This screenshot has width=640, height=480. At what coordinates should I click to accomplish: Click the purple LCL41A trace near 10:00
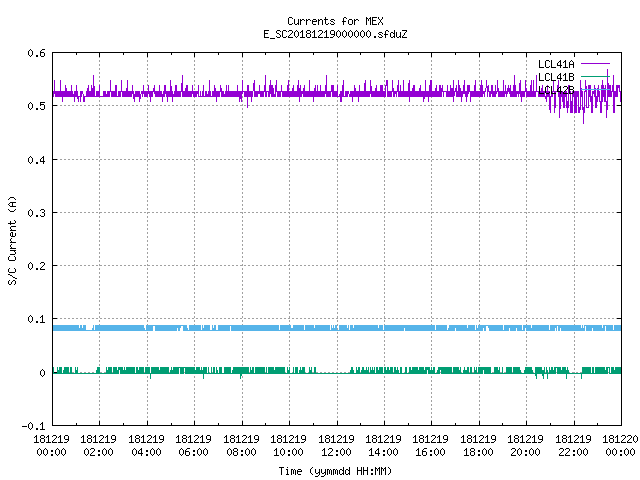pos(289,94)
